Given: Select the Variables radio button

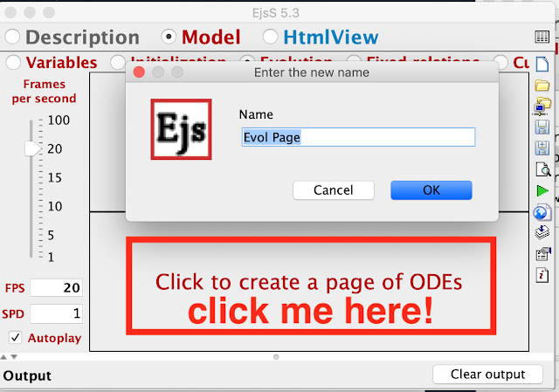Looking at the screenshot, I should [x=13, y=62].
